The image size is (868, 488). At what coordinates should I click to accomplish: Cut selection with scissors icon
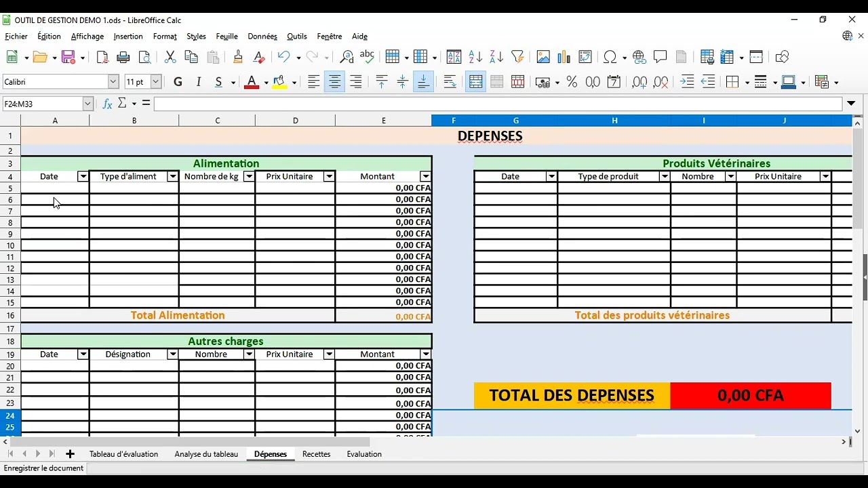pos(170,57)
